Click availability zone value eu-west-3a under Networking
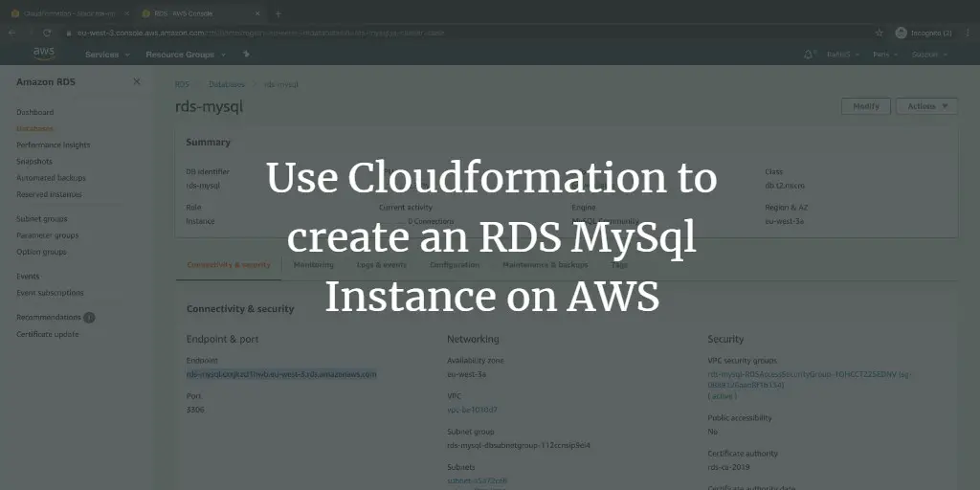 pyautogui.click(x=466, y=375)
